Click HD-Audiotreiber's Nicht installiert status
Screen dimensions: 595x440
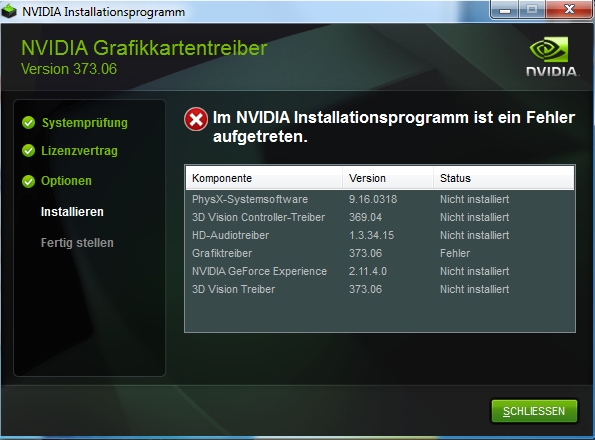click(x=474, y=235)
